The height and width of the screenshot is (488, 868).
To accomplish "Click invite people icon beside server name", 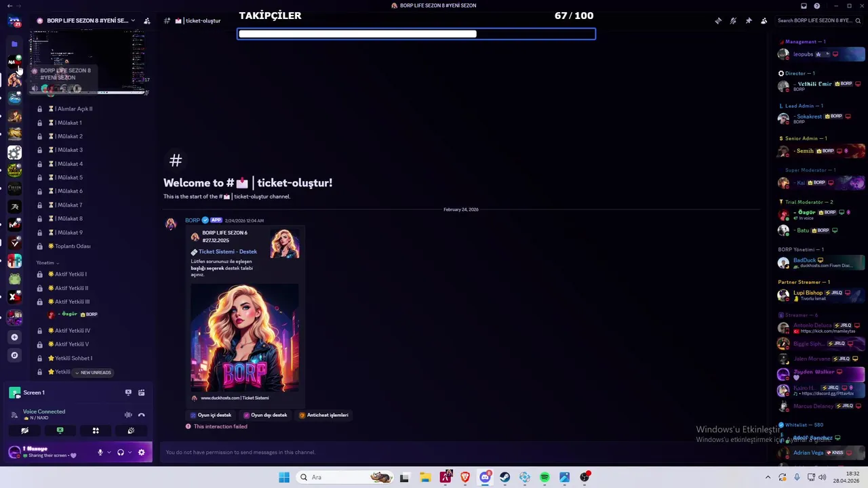I will tap(146, 21).
